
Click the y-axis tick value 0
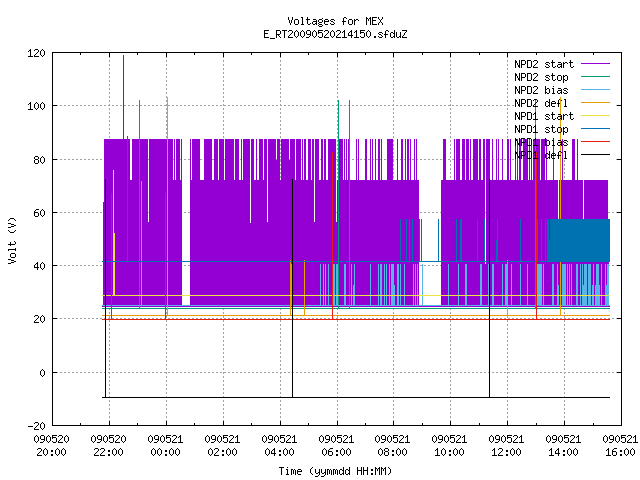point(42,373)
